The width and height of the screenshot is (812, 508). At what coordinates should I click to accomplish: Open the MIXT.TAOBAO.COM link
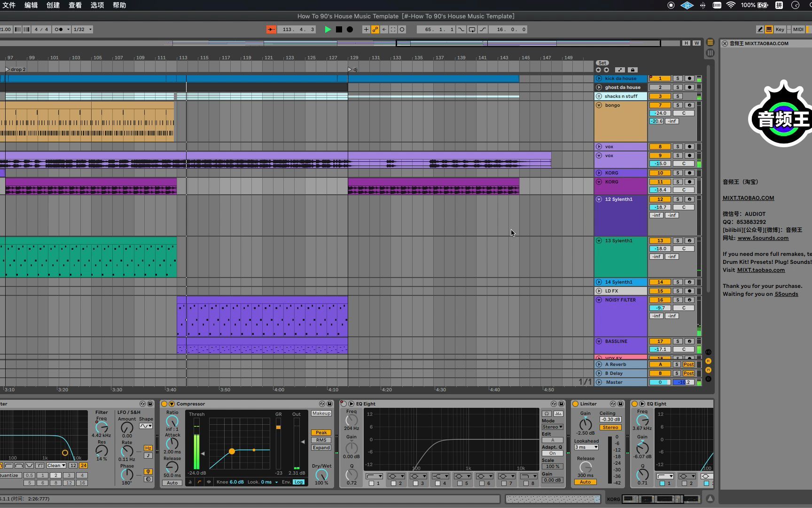click(x=748, y=198)
